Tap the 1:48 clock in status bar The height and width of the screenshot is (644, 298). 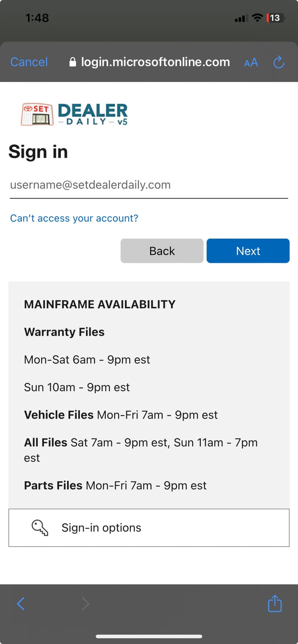[37, 18]
